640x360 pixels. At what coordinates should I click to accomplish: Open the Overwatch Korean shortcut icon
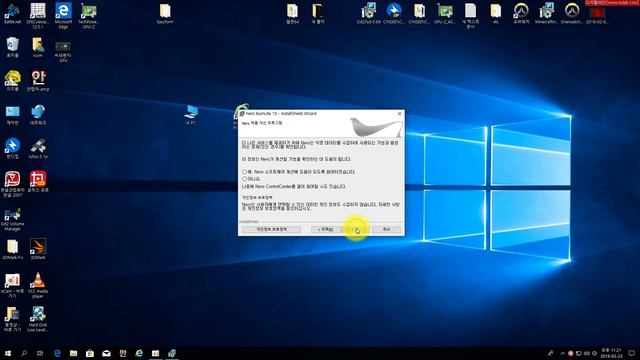click(x=521, y=13)
